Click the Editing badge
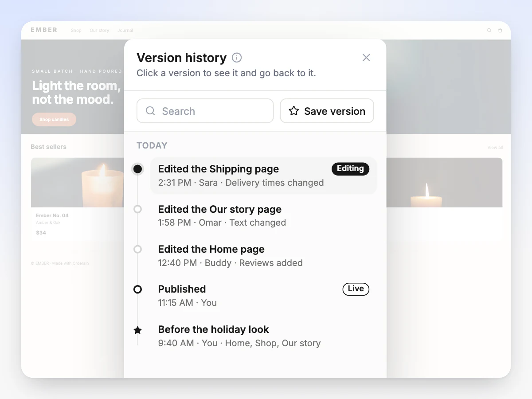The height and width of the screenshot is (399, 532). [350, 168]
